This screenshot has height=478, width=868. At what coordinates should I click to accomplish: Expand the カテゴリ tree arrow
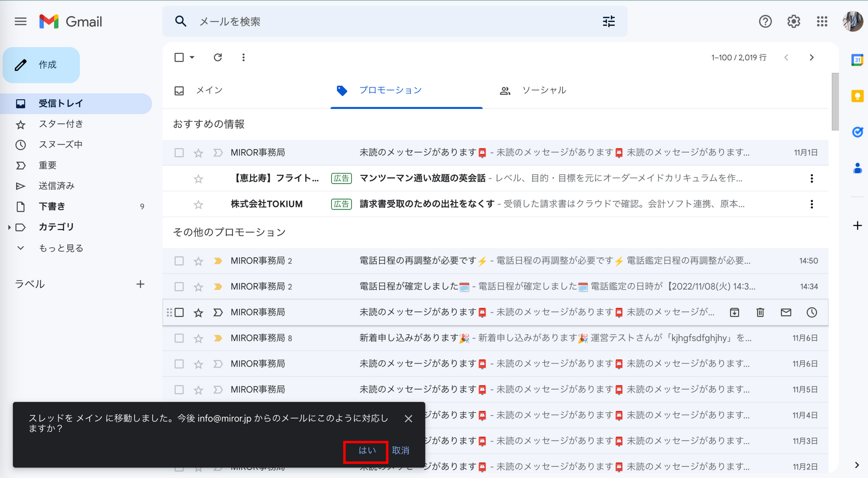click(9, 227)
